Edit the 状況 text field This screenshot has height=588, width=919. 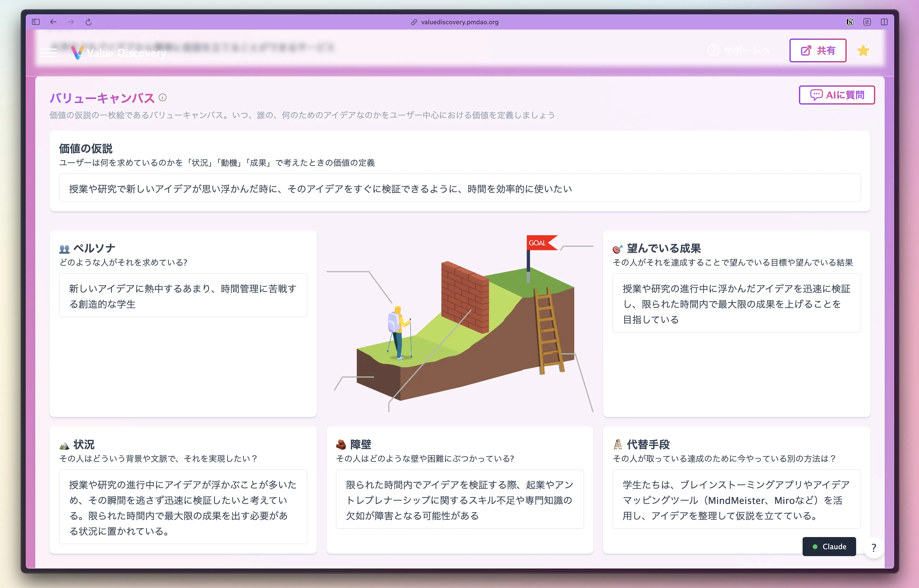pos(183,507)
